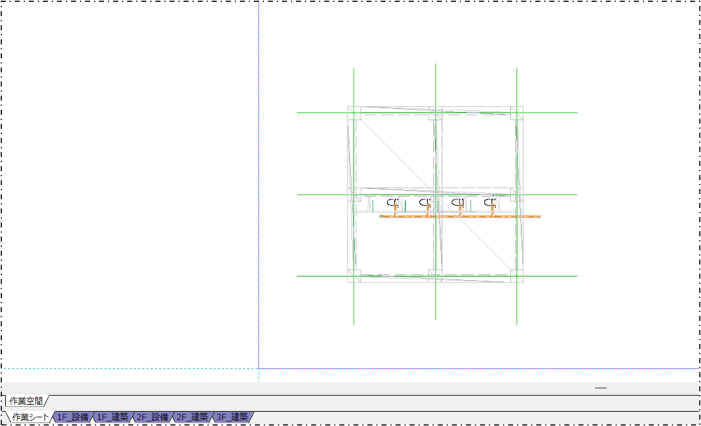
Task: Switch to the 作業空間 tab
Action: click(x=27, y=401)
